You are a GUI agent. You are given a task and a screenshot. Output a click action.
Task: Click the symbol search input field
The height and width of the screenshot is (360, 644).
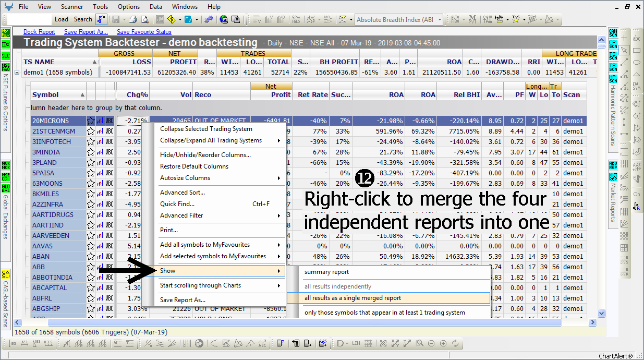click(x=30, y=19)
